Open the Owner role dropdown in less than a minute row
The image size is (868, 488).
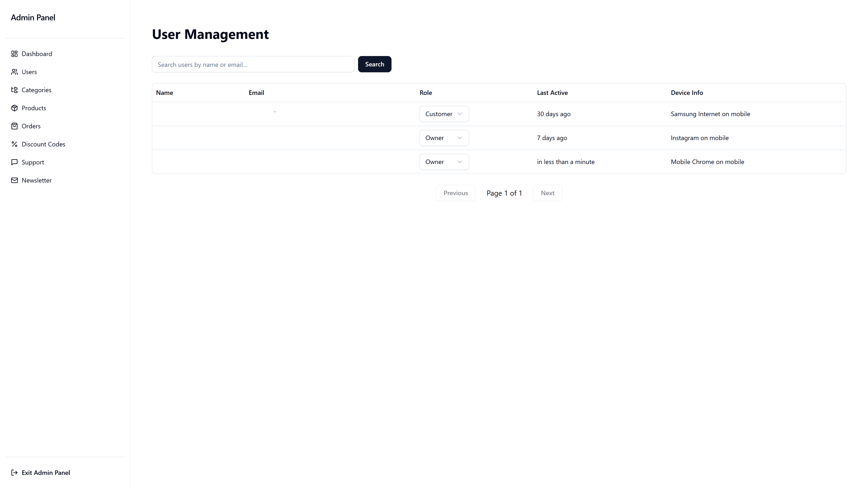point(444,162)
